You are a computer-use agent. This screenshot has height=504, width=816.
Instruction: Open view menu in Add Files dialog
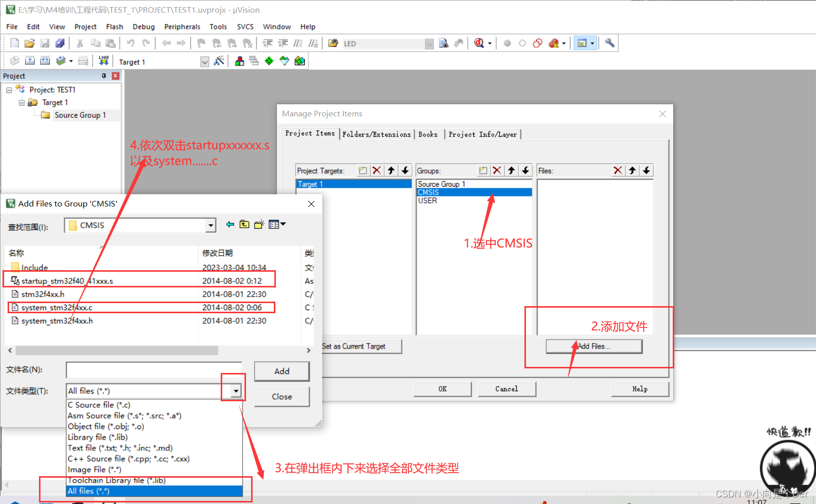point(277,224)
